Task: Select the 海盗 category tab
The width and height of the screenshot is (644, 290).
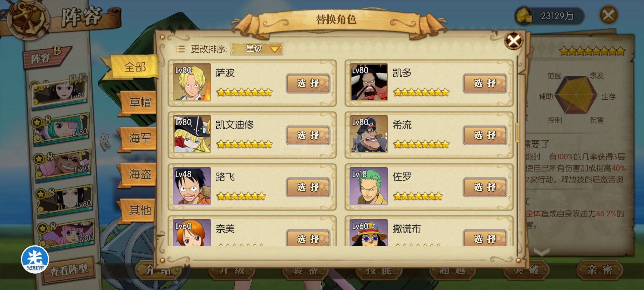Action: click(138, 174)
